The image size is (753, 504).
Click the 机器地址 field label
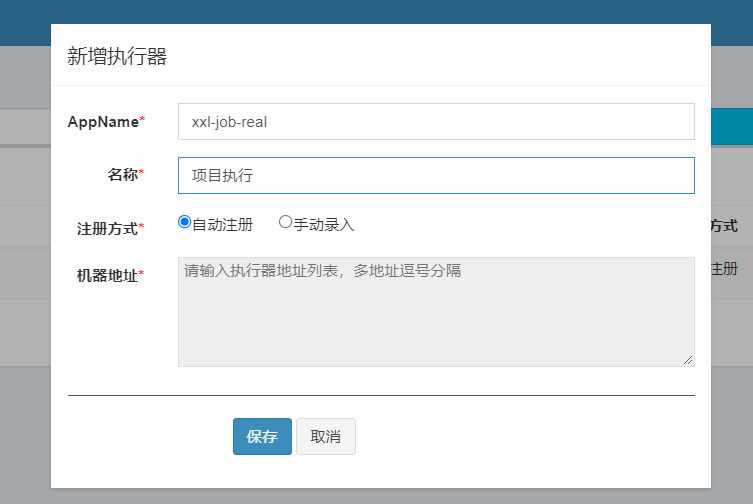coord(107,275)
